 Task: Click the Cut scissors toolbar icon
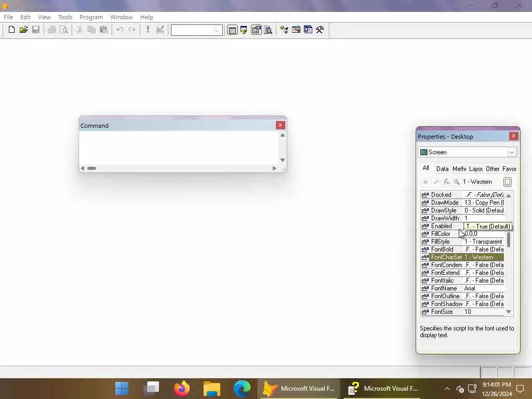[79, 30]
